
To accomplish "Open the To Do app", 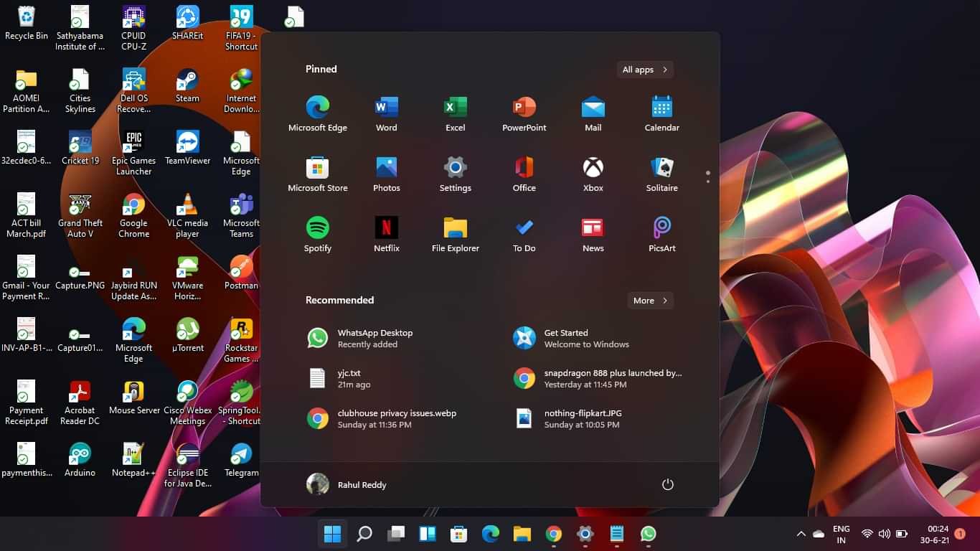I will (x=524, y=235).
